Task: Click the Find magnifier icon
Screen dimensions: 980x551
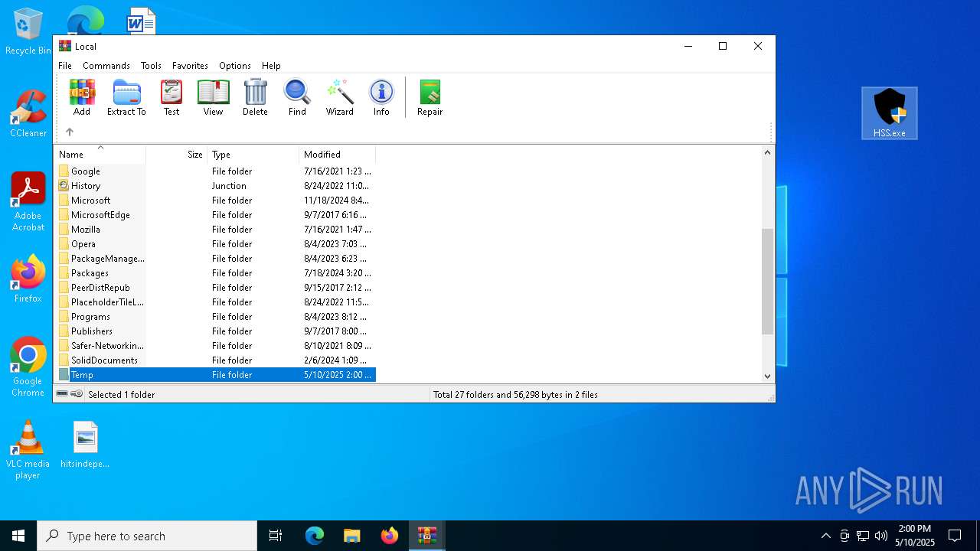Action: coord(297,97)
